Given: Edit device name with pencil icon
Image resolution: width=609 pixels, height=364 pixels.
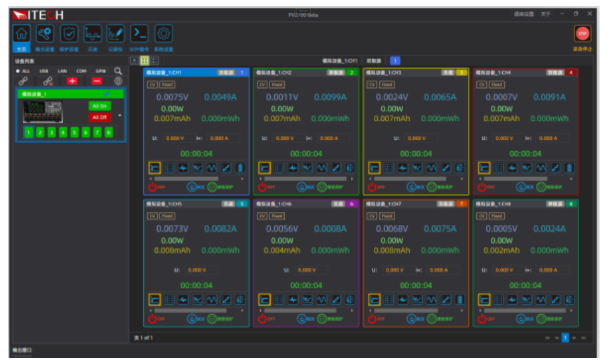Looking at the screenshot, I should (x=107, y=94).
